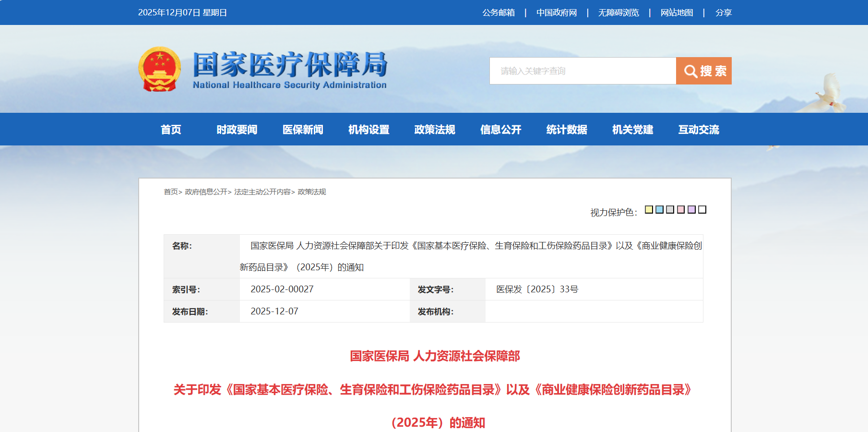Apply the purple eye-protection color swatch

691,210
